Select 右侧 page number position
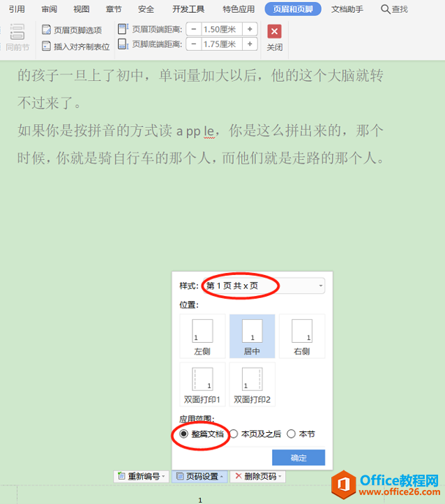Viewport: 445px width, 504px height. click(302, 336)
